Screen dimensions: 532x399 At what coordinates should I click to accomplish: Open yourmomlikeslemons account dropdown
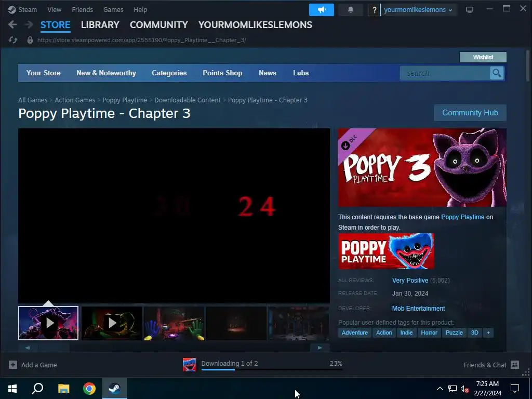(418, 10)
